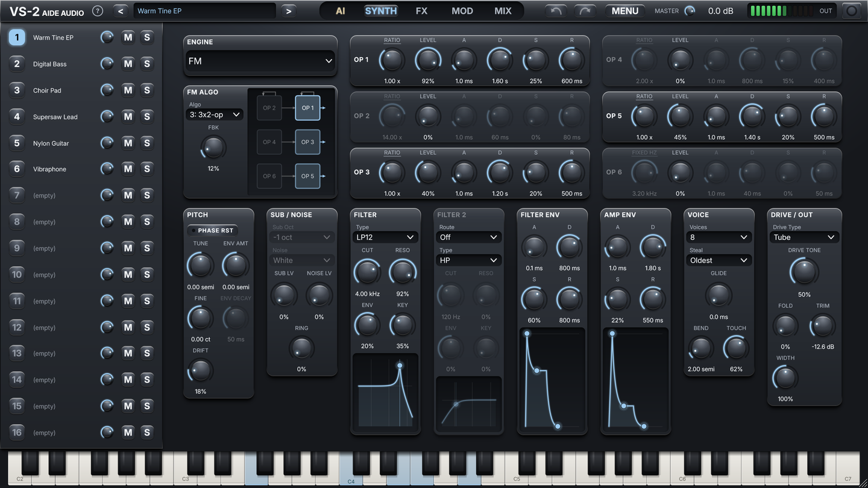Viewport: 868px width, 488px height.
Task: Mute the Warm Tine EP slot
Action: 128,37
